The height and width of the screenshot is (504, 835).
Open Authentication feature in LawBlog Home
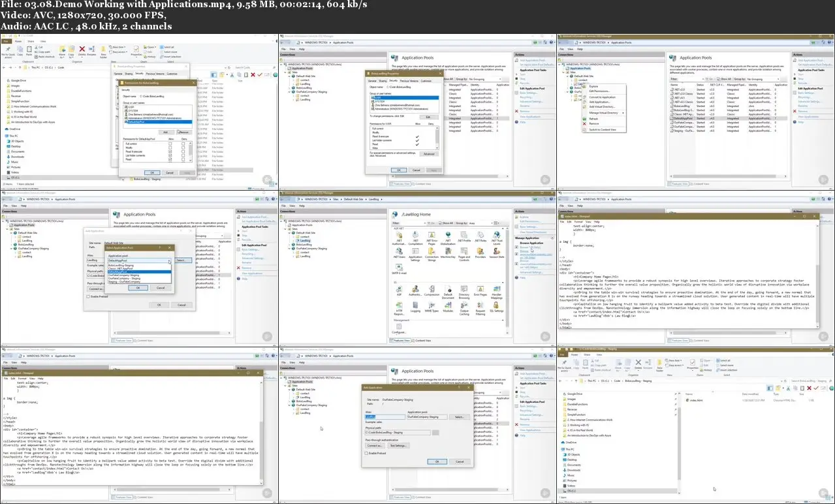click(415, 291)
